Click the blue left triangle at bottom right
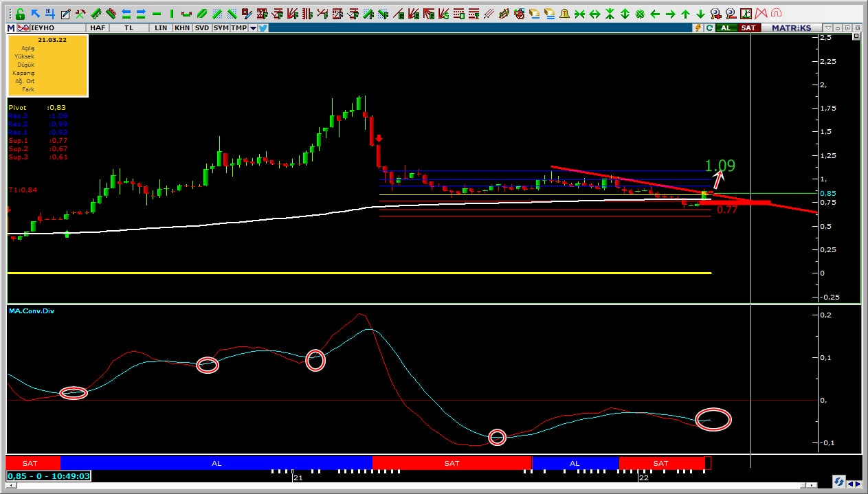The height and width of the screenshot is (494, 868). (x=851, y=484)
